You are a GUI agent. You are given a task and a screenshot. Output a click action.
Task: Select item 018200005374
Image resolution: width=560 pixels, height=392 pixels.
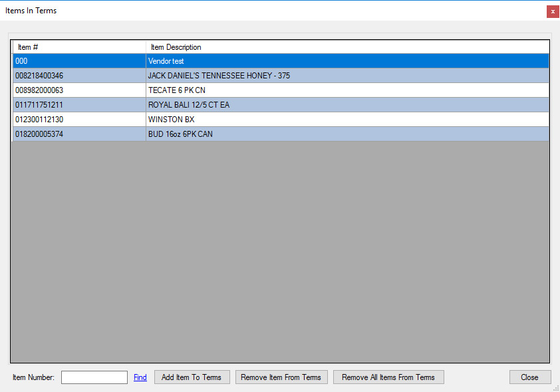(x=79, y=134)
